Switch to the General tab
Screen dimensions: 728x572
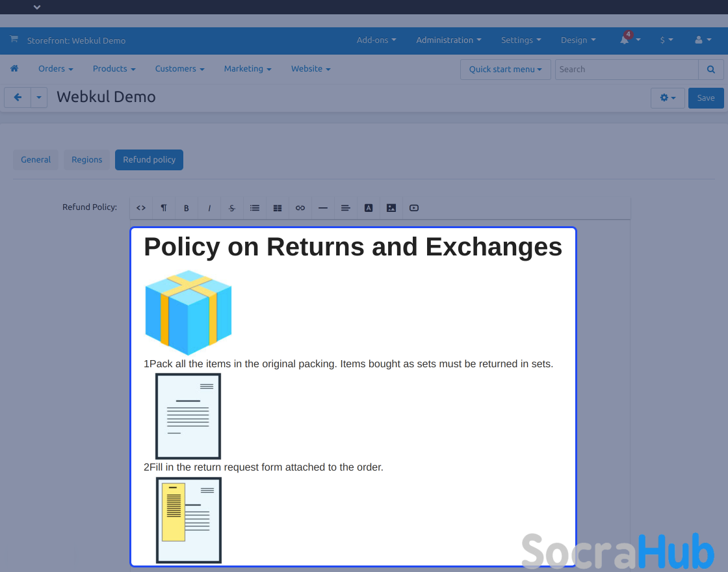click(36, 160)
